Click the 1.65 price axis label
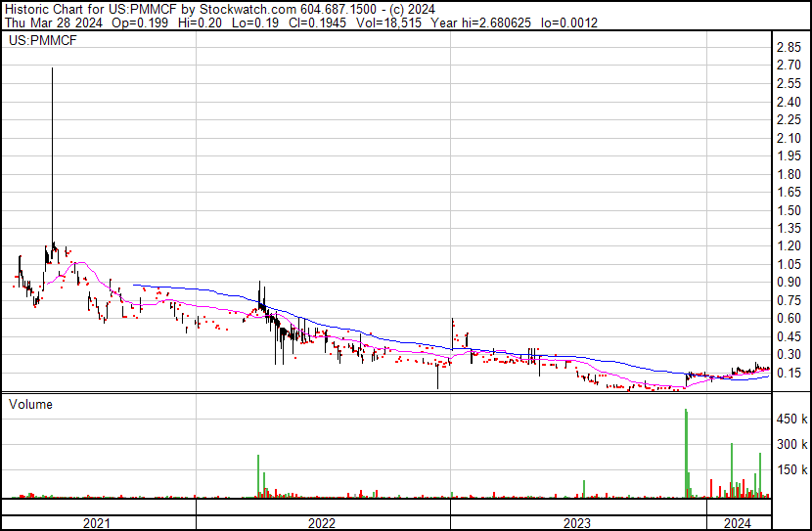The width and height of the screenshot is (812, 531). click(x=789, y=192)
